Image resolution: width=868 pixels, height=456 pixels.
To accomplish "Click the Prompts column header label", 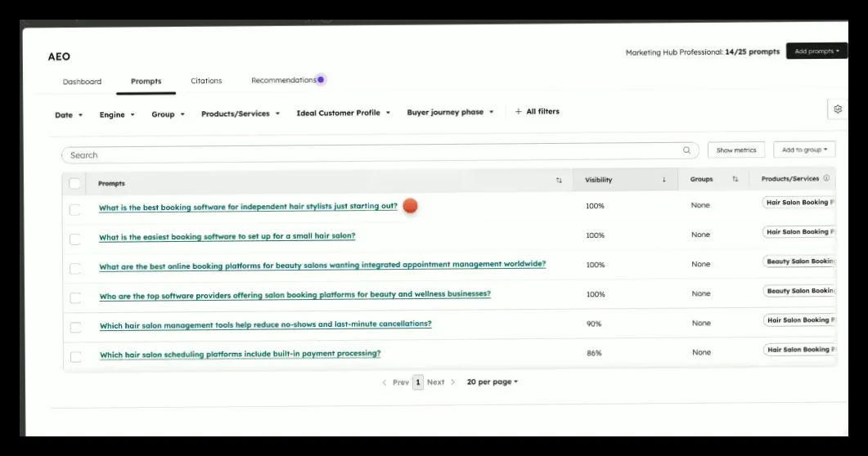I will tap(111, 184).
